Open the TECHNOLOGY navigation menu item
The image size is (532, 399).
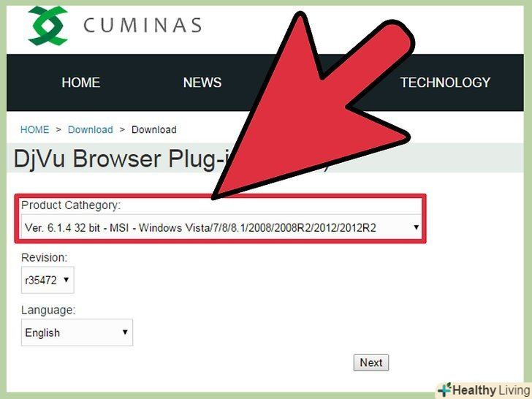tap(445, 83)
